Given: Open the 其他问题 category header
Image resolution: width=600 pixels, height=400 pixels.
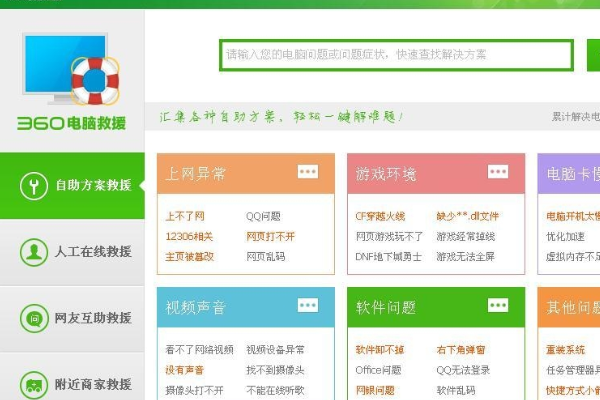Looking at the screenshot, I should (x=569, y=307).
